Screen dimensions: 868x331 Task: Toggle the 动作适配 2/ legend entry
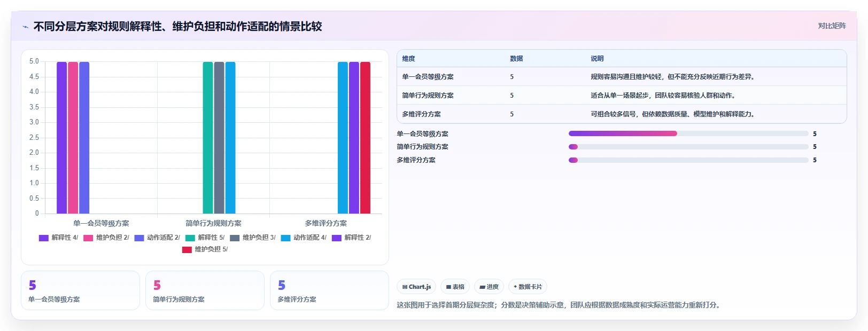pos(157,238)
